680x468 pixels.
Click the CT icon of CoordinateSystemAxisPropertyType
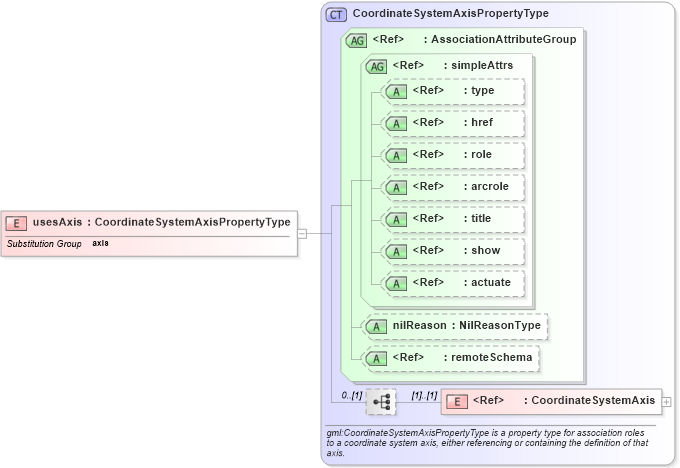coord(336,15)
